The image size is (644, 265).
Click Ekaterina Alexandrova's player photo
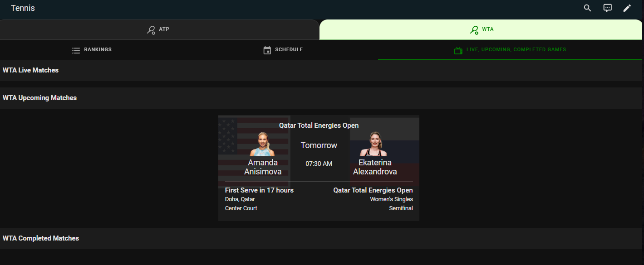coord(373,144)
